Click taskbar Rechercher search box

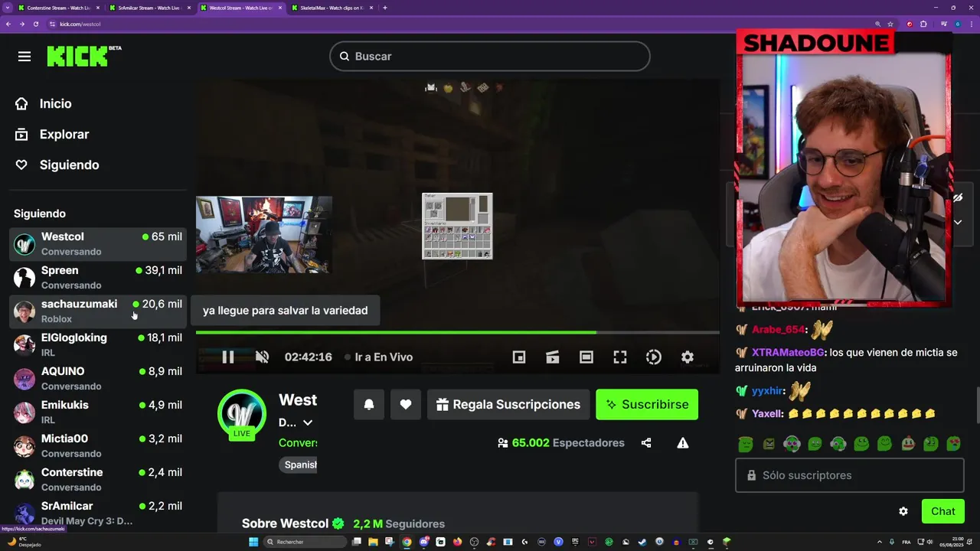305,542
